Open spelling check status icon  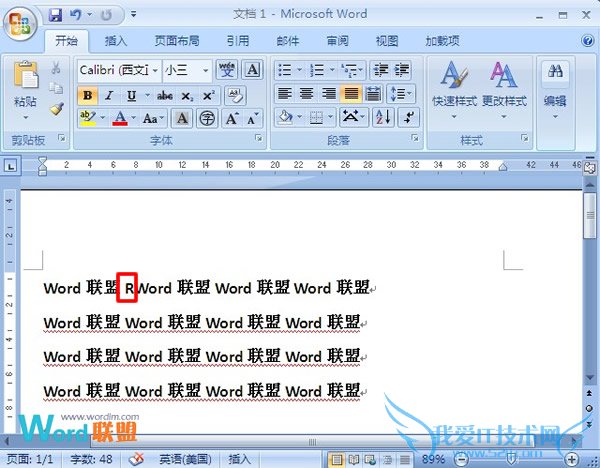tap(137, 459)
